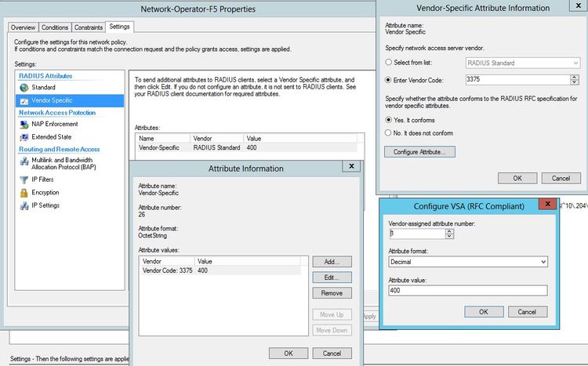Click the Move Up button
This screenshot has width=588, height=366.
point(332,314)
